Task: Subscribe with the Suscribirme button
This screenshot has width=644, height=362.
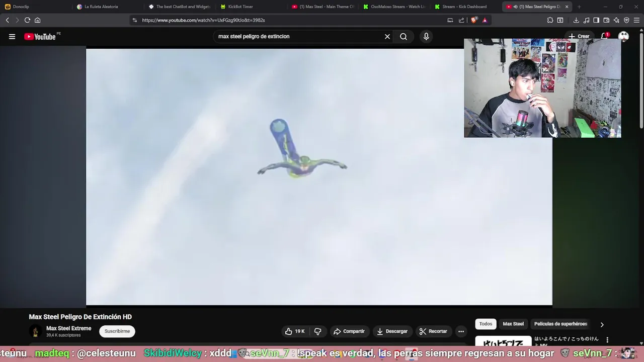Action: [117, 331]
